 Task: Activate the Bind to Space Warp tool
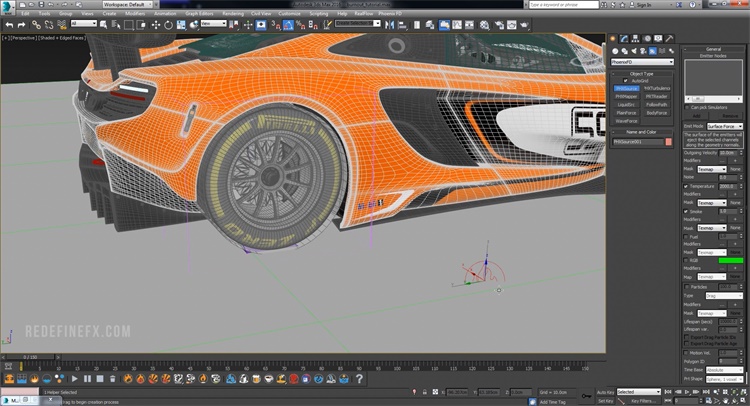61,25
